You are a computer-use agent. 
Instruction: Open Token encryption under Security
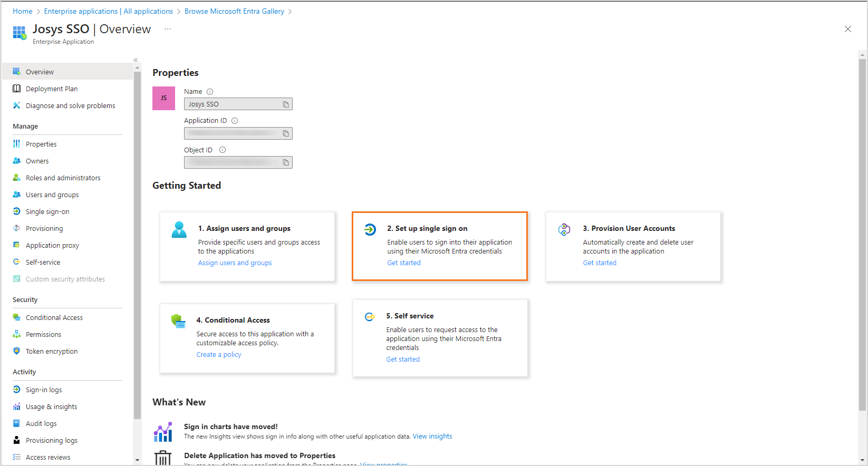coord(67,351)
